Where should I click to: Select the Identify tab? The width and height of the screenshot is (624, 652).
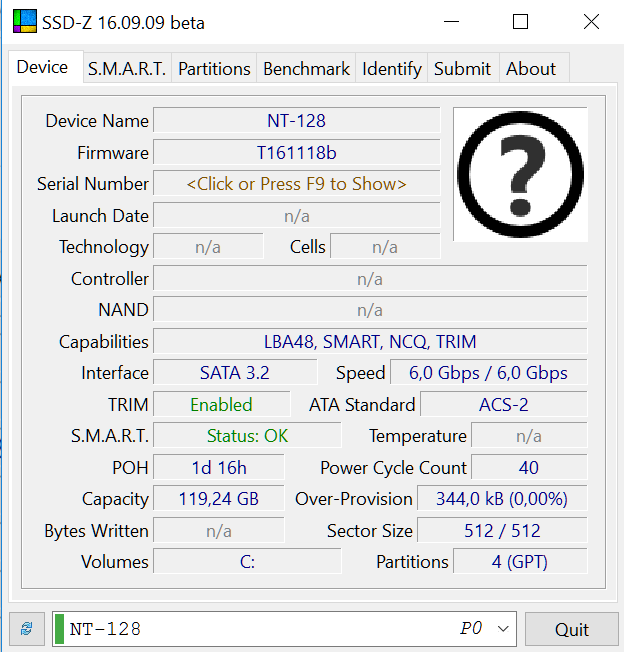click(x=392, y=69)
